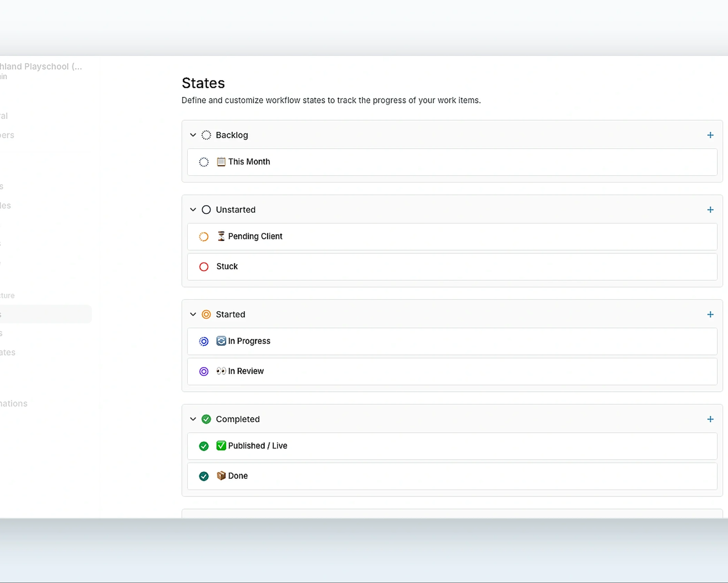Click the In Progress blue state icon
This screenshot has width=728, height=583.
204,342
